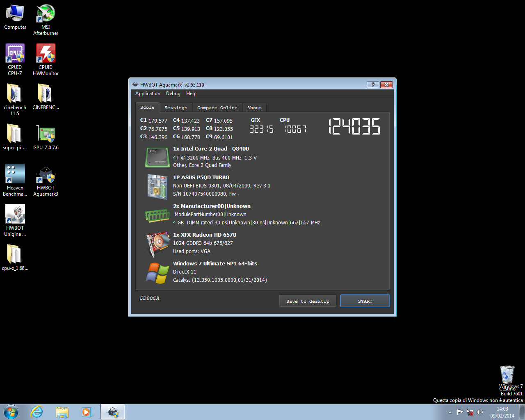This screenshot has height=420, width=525.
Task: Click the RAM module icon
Action: point(157,215)
